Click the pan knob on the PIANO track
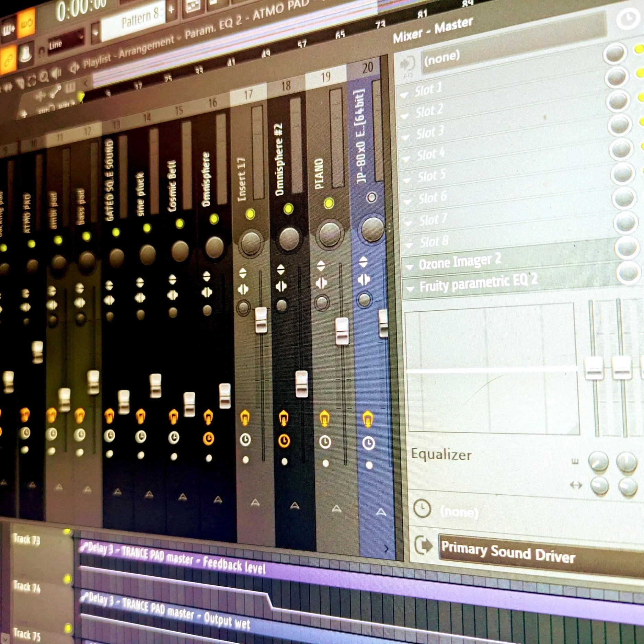The image size is (644, 644). 330,234
